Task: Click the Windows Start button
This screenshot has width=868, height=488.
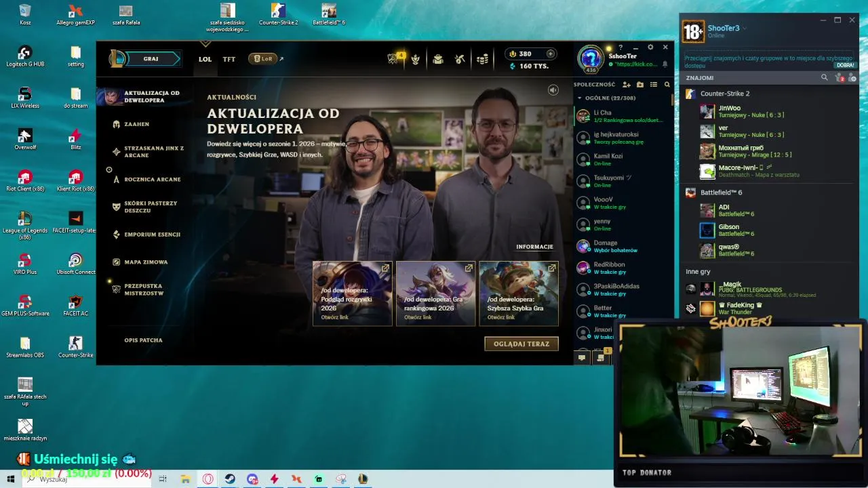Action: [x=11, y=479]
